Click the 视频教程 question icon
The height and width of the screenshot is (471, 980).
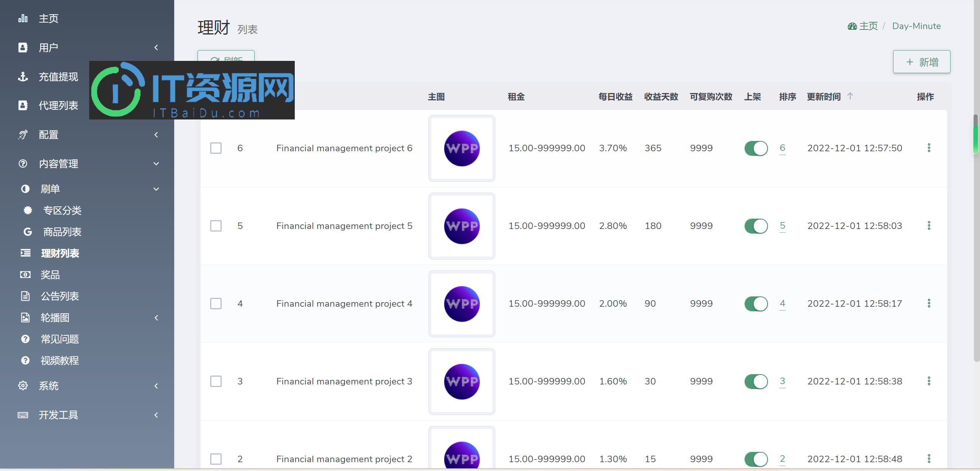pos(25,360)
